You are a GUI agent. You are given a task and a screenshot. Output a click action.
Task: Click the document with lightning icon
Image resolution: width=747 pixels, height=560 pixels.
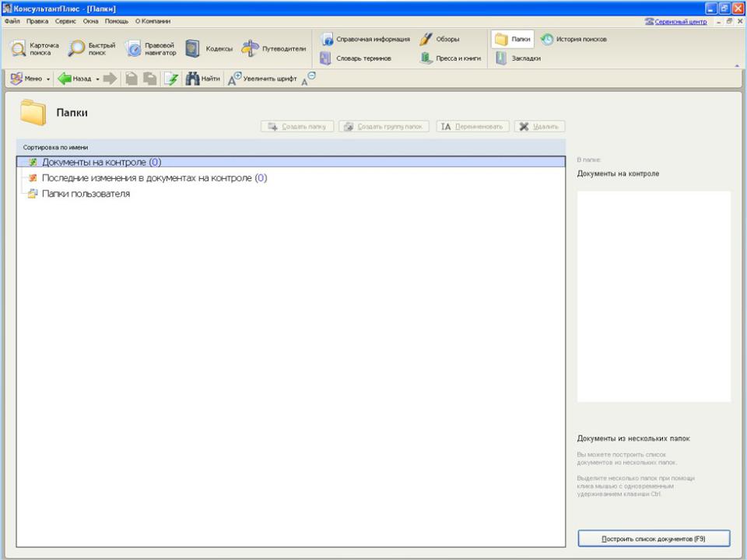(x=171, y=79)
